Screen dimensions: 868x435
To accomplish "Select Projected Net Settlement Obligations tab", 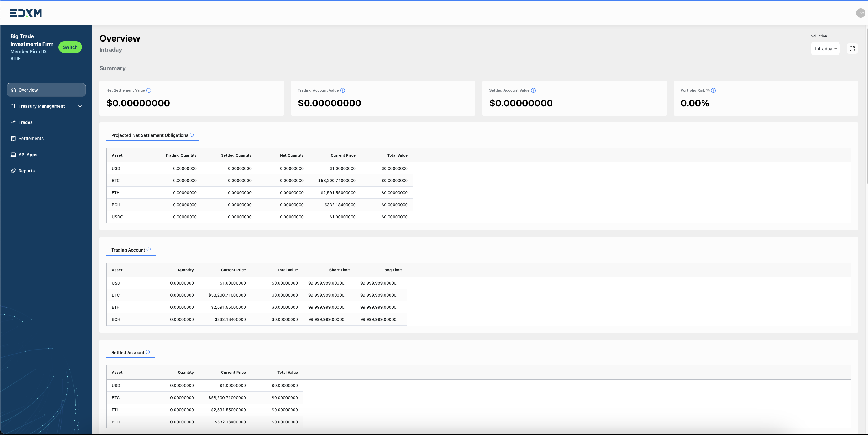I will coord(152,135).
